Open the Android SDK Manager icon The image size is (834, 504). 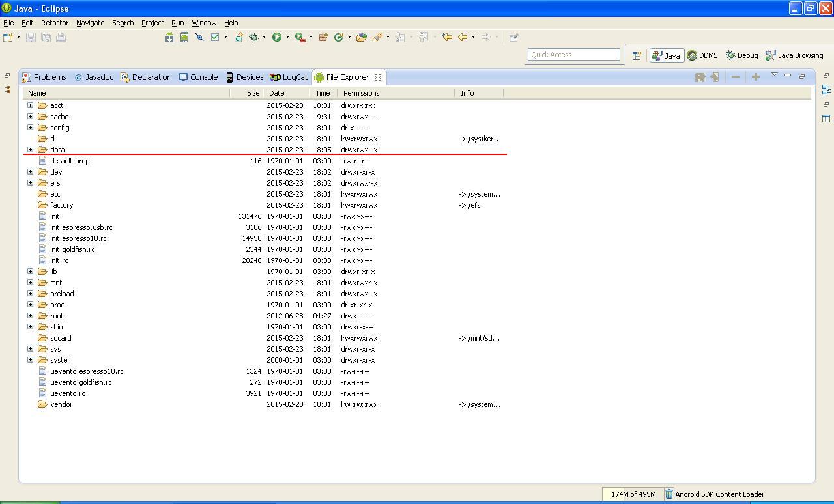coord(169,38)
